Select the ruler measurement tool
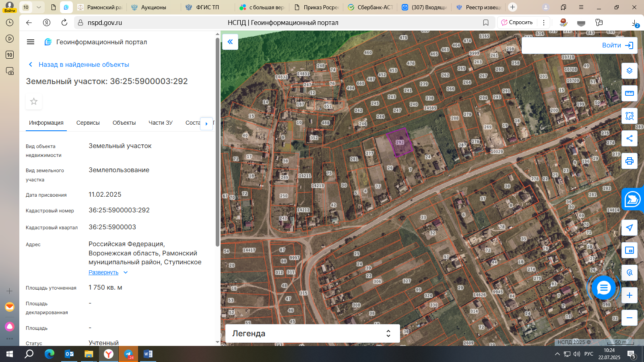The width and height of the screenshot is (644, 362). 630,93
